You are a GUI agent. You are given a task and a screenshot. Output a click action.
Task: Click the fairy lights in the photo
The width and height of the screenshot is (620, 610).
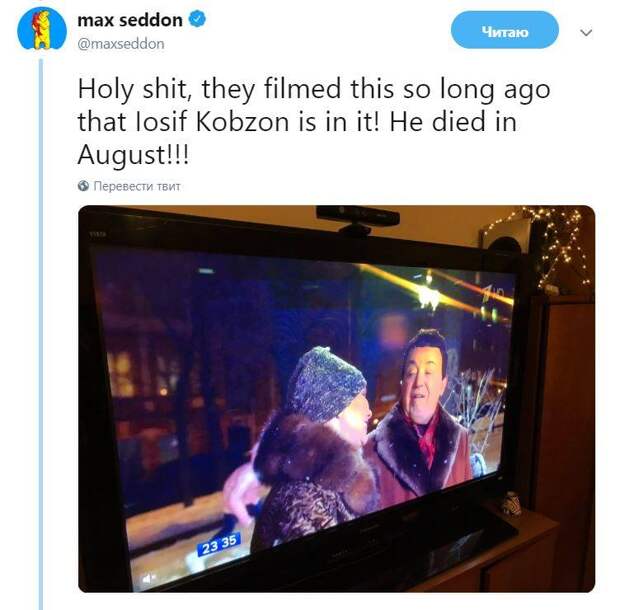click(x=558, y=245)
